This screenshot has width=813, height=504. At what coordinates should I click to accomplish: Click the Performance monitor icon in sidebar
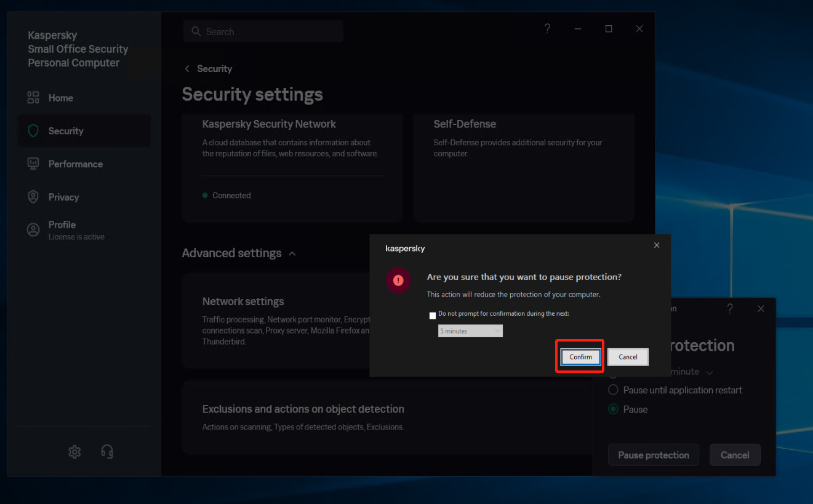(x=33, y=164)
